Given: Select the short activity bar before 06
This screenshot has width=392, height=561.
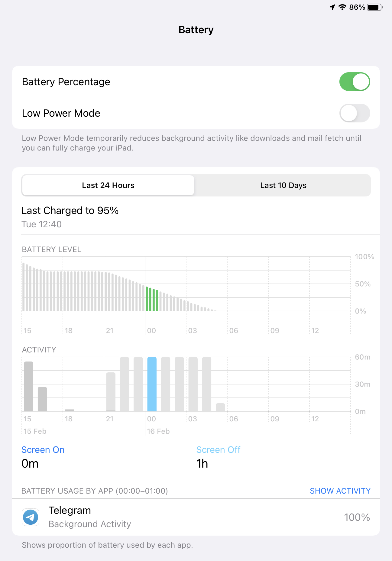Looking at the screenshot, I should (x=220, y=407).
